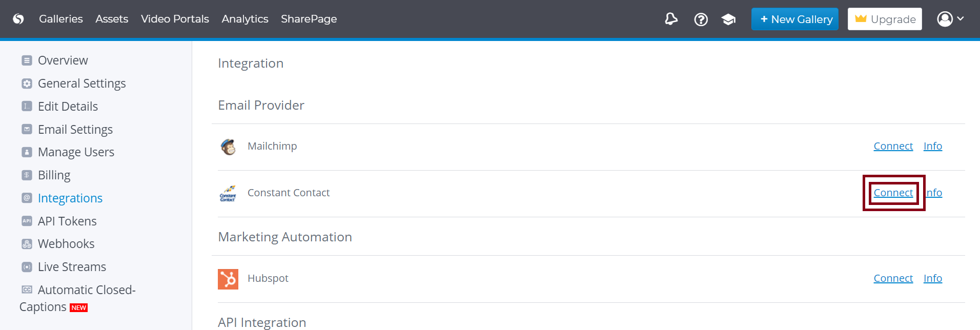Click the New Gallery button
The width and height of the screenshot is (980, 330).
pos(794,19)
